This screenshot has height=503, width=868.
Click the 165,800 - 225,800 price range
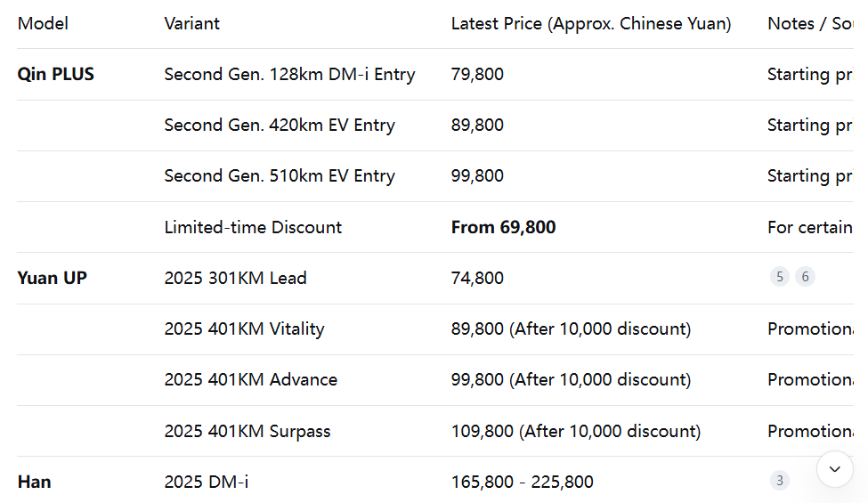click(x=522, y=482)
